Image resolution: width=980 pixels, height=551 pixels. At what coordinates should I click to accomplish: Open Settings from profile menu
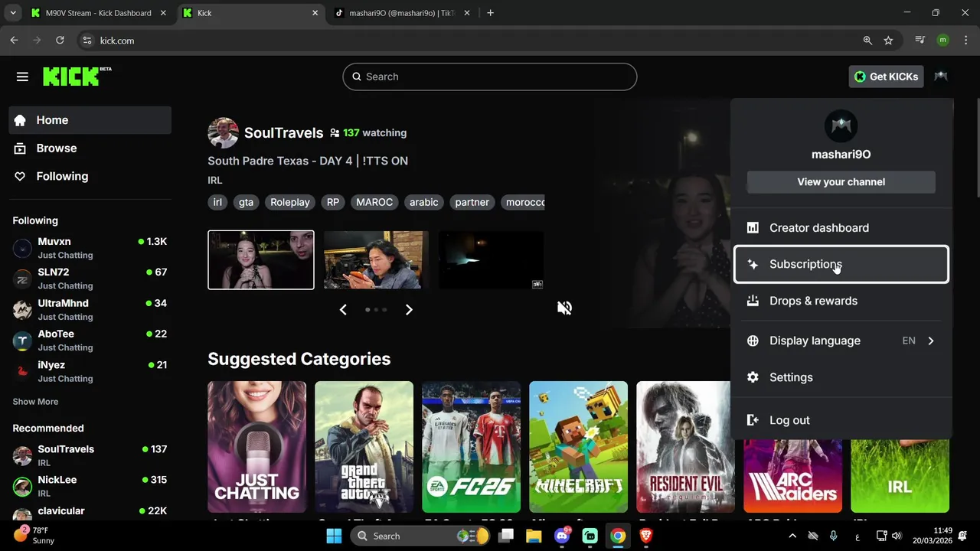coord(841,377)
